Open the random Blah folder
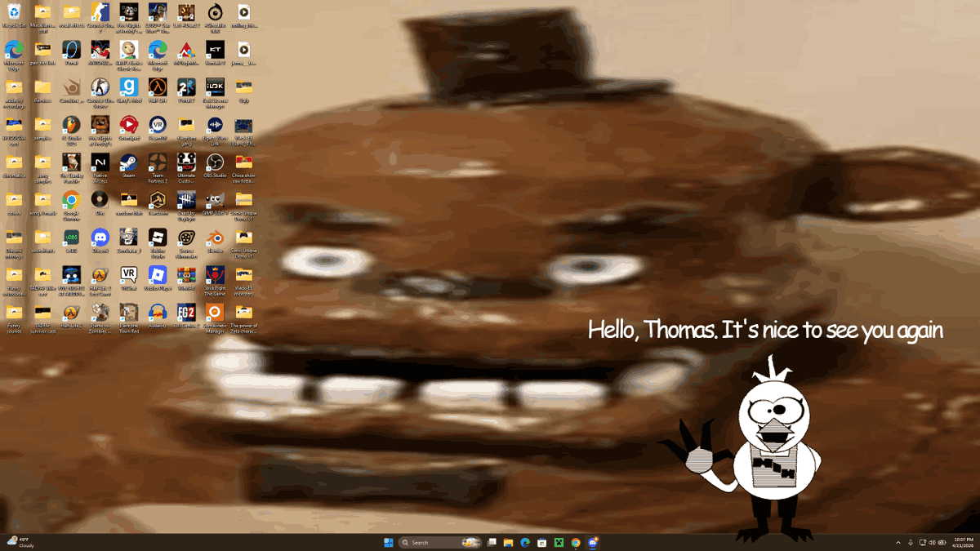This screenshot has height=551, width=980. tap(129, 203)
